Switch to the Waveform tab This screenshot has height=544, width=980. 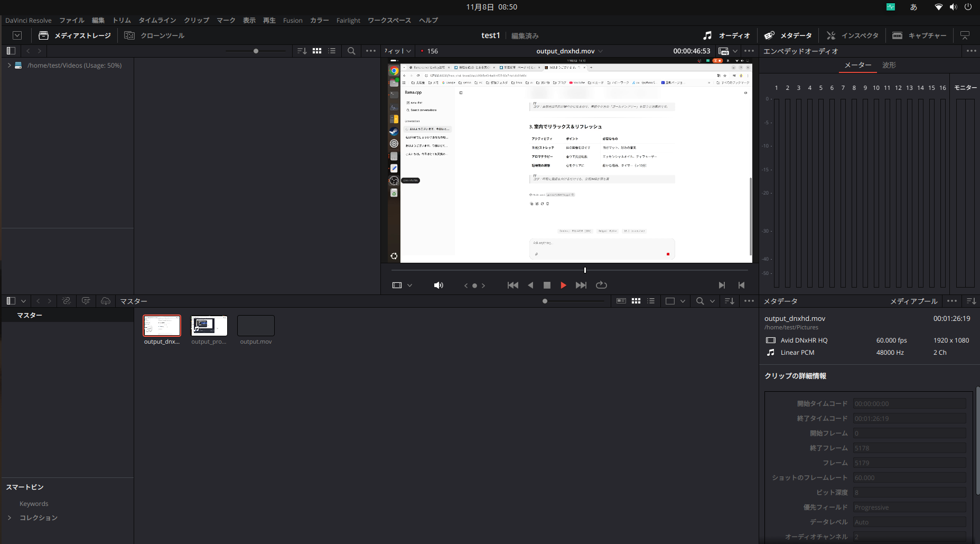(889, 65)
